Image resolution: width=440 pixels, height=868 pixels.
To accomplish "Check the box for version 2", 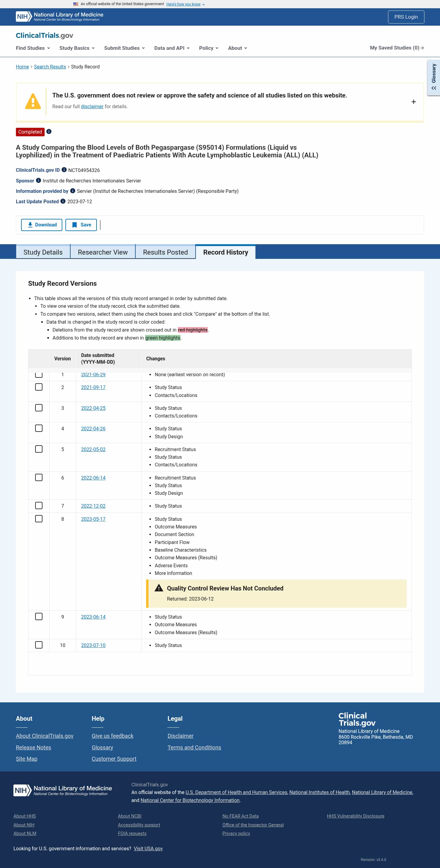I will (39, 387).
